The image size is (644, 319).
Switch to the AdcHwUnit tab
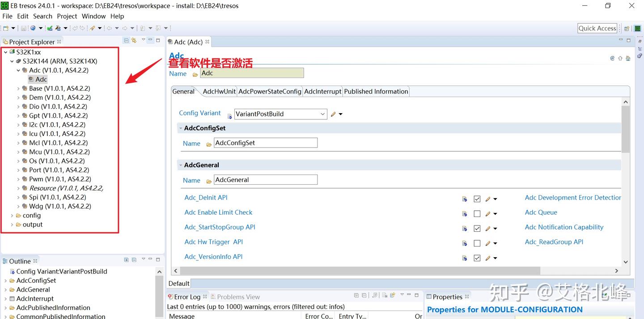[x=219, y=91]
